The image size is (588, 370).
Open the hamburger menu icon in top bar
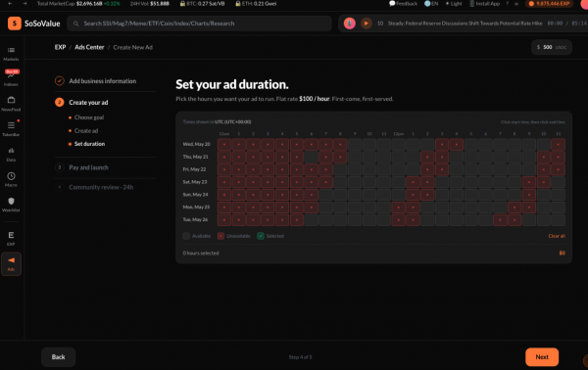point(516,4)
